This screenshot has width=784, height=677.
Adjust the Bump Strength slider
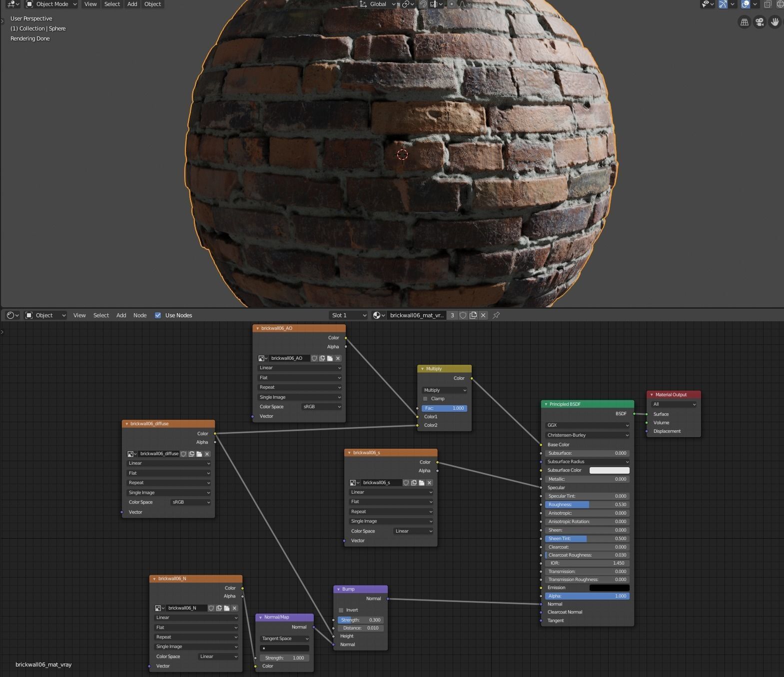pos(360,620)
